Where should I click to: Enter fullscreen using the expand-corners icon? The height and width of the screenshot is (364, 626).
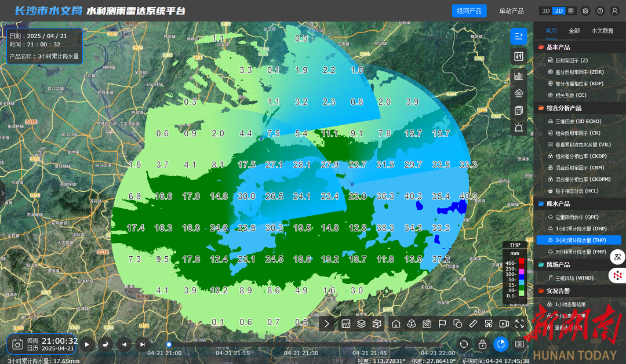pos(519,323)
